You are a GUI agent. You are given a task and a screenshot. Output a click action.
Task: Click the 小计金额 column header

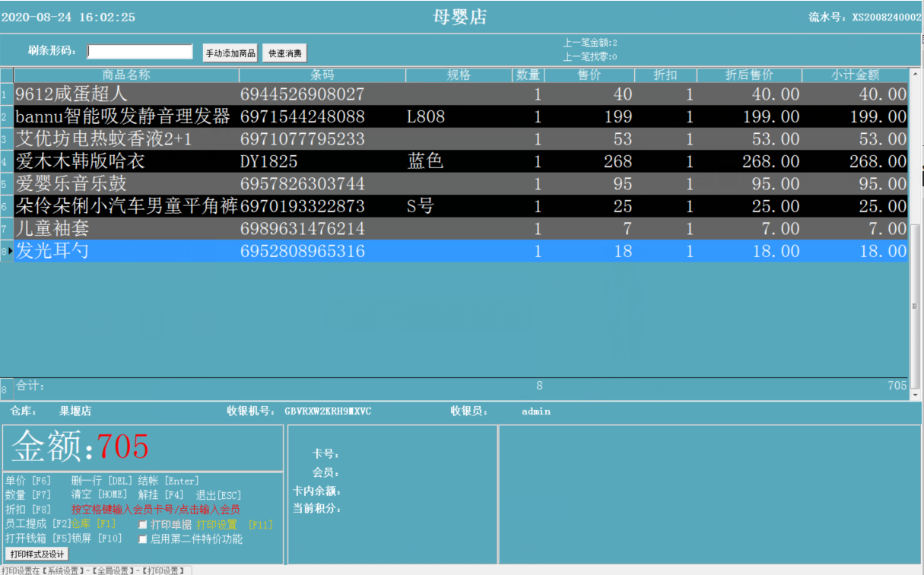[855, 75]
